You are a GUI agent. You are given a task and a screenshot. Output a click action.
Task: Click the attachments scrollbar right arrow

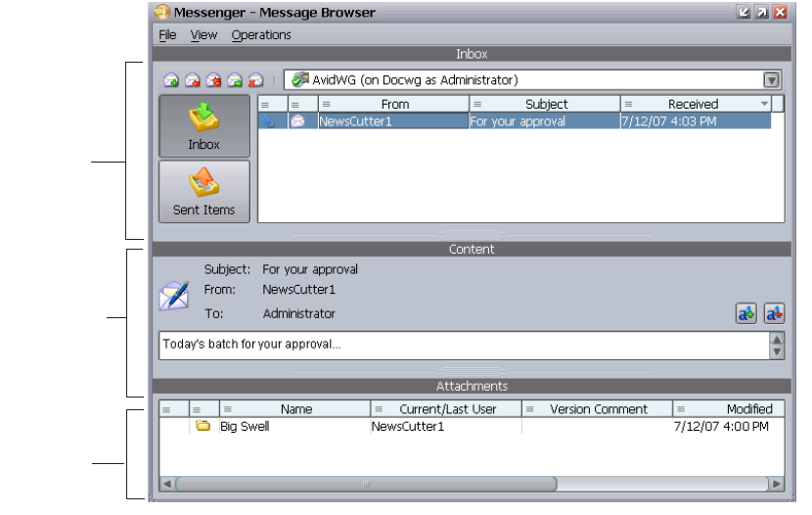click(x=776, y=484)
